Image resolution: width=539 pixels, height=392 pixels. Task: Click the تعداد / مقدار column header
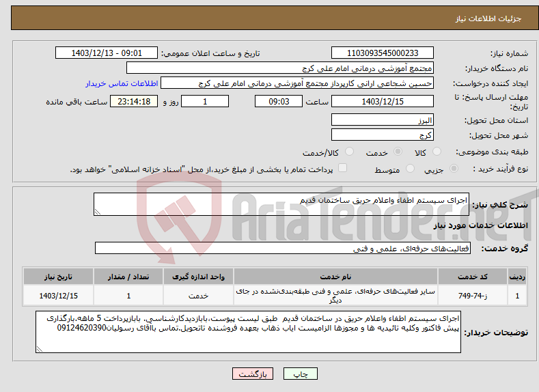(x=128, y=277)
